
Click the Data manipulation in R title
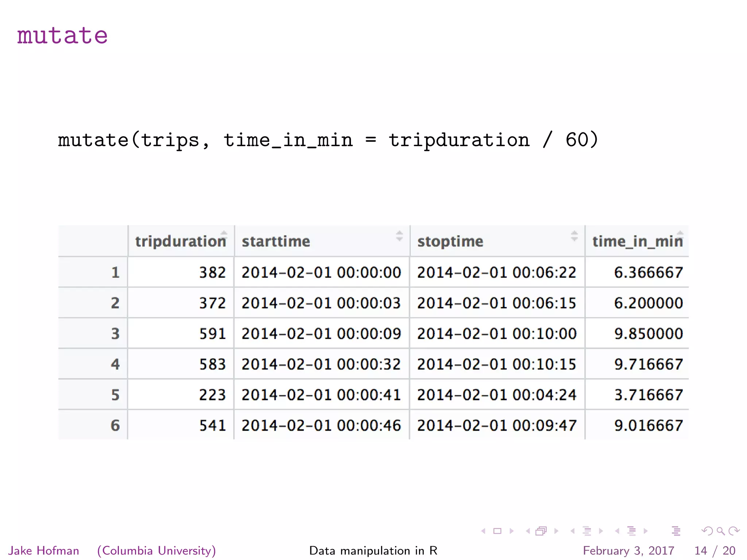373,551
